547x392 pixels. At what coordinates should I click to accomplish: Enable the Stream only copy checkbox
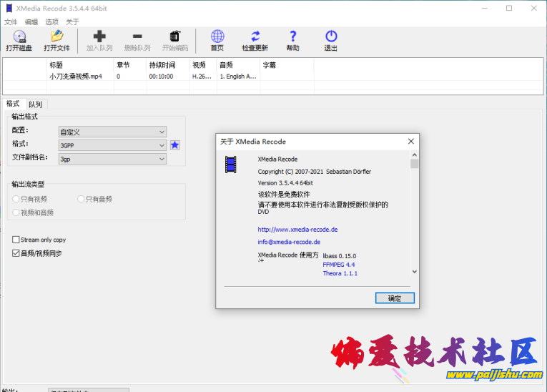pyautogui.click(x=16, y=240)
